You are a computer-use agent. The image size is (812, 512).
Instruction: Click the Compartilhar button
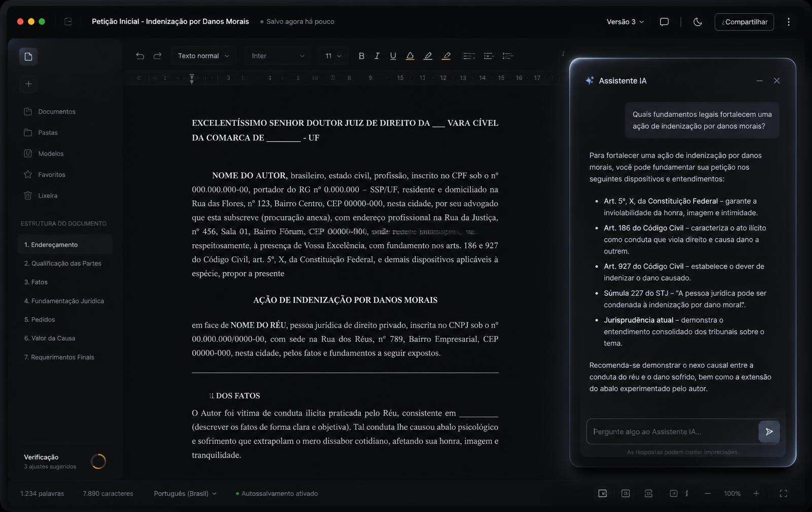744,22
